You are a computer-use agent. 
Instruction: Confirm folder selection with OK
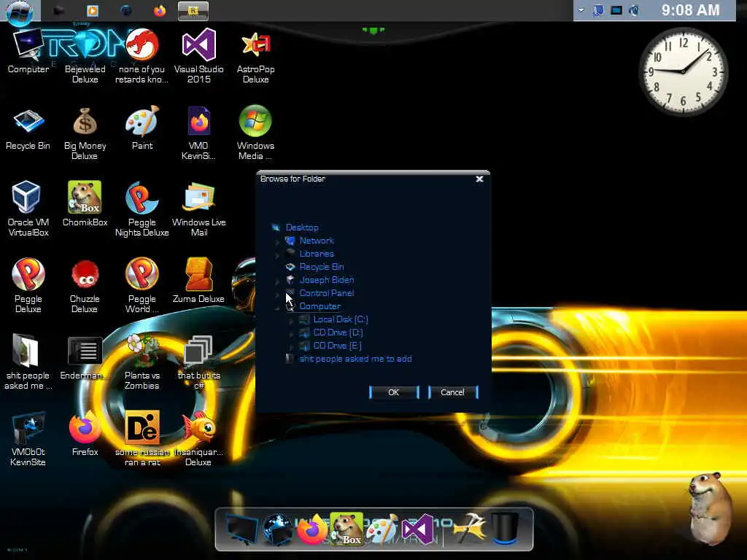tap(393, 392)
